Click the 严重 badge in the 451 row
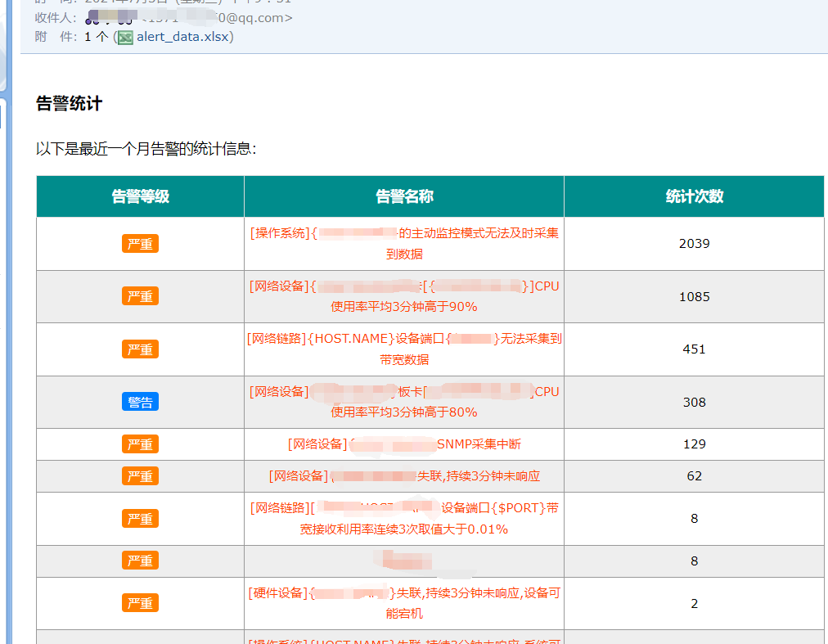 (x=140, y=349)
